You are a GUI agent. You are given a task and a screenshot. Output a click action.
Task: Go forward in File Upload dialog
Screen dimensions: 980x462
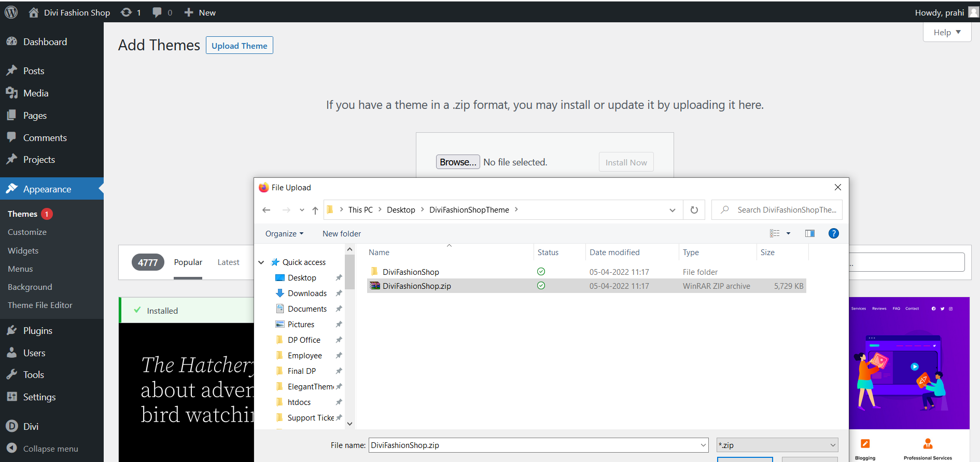(x=286, y=210)
